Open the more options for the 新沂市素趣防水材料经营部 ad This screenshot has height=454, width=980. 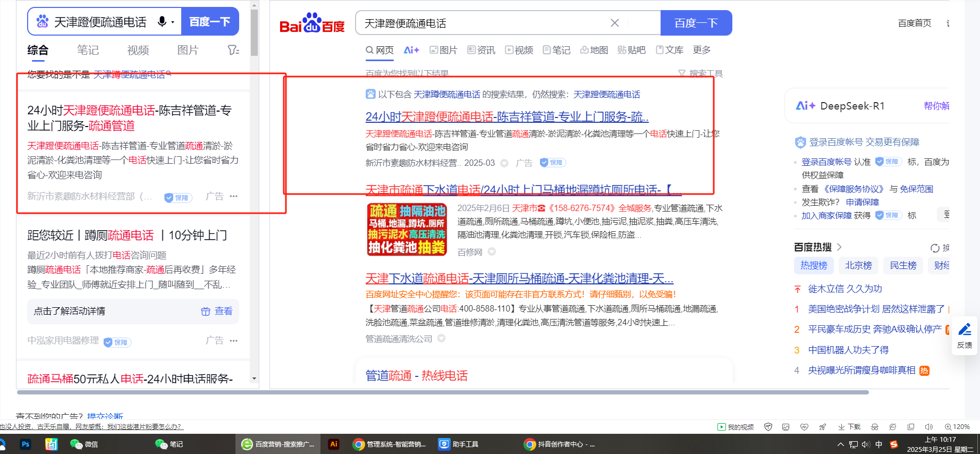coord(234,196)
